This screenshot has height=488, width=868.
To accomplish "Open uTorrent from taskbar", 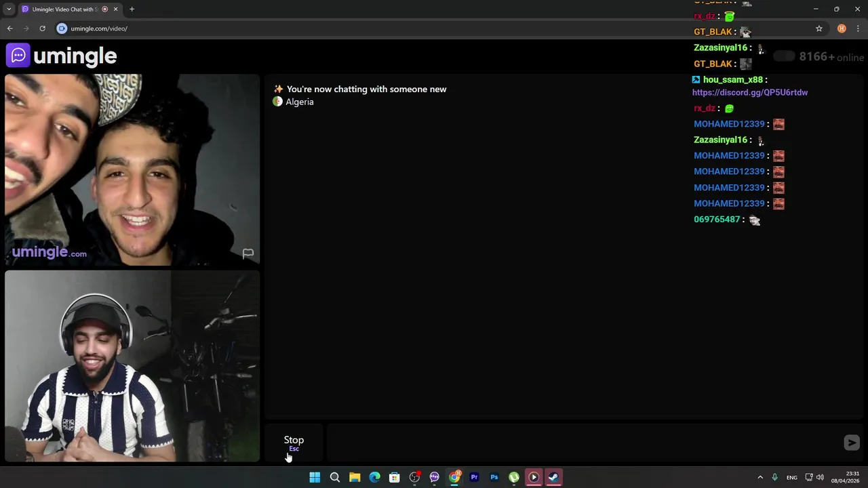I will coord(514,477).
